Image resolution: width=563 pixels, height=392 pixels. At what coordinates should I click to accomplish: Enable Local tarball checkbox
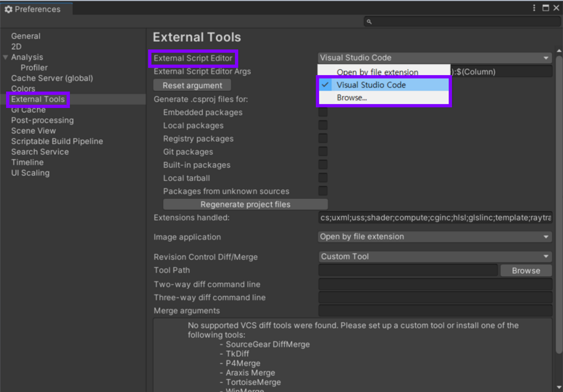click(323, 178)
